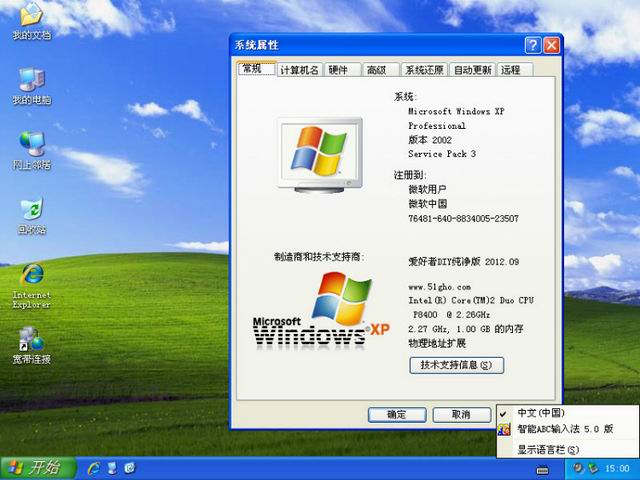The width and height of the screenshot is (640, 480).
Task: Click the volume tray icon
Action: coord(577,468)
